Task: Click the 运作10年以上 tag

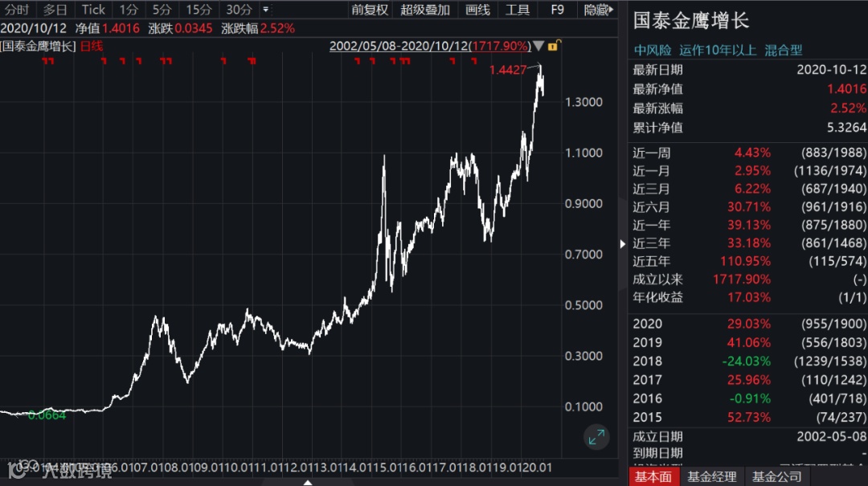Action: tap(718, 51)
